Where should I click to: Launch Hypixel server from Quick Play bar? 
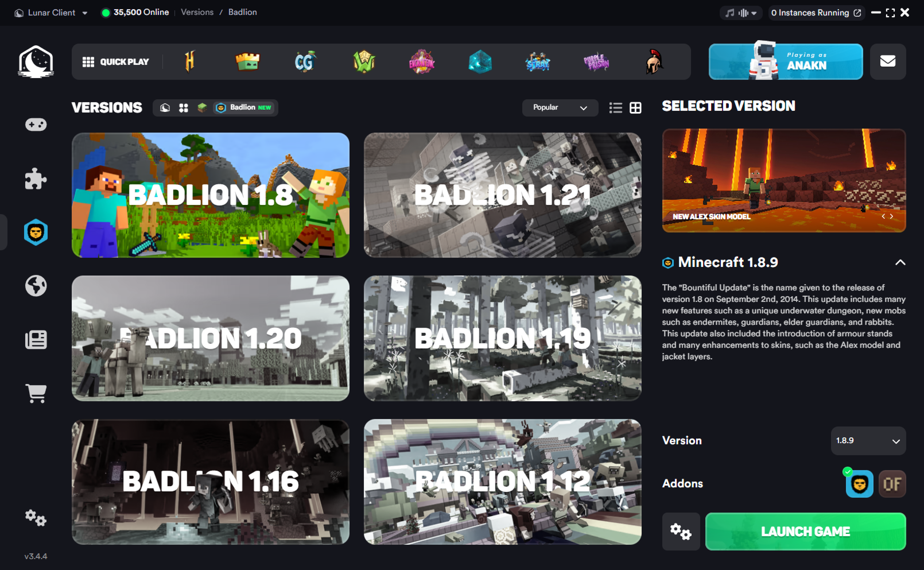(190, 61)
